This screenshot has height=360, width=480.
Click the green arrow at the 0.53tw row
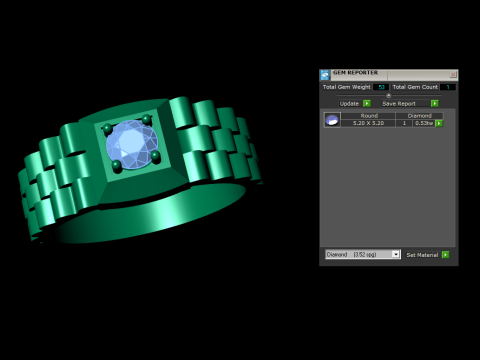439,123
